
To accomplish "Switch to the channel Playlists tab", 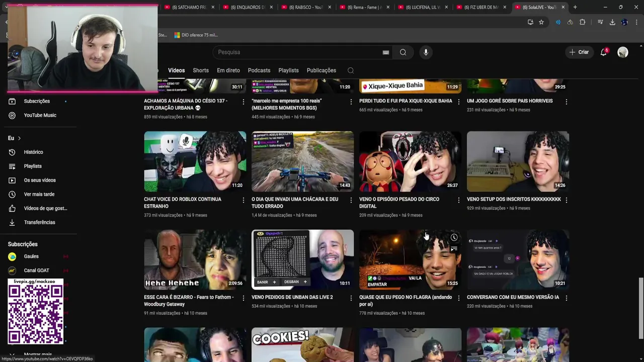I will [288, 70].
